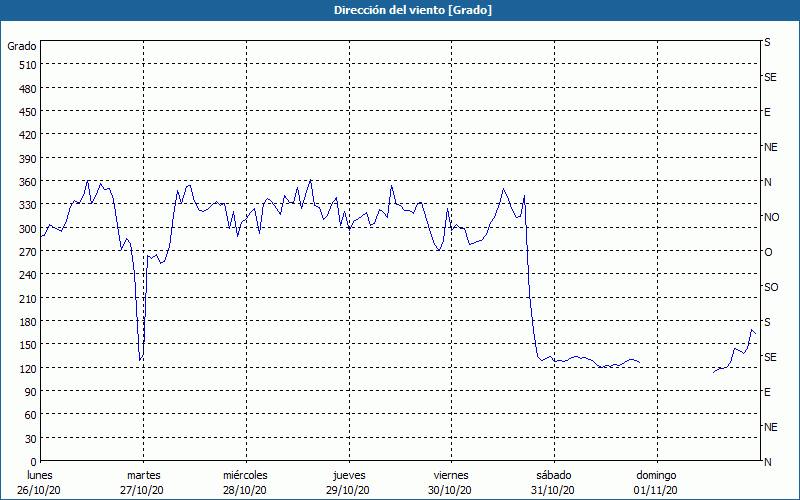800x500 pixels.
Task: Click the 330 degree axis label
Action: 29,205
